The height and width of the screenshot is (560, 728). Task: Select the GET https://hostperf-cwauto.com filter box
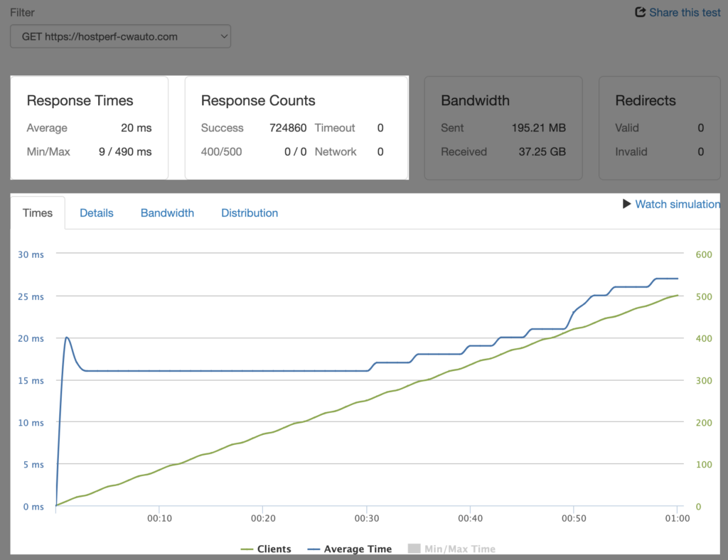[x=120, y=36]
